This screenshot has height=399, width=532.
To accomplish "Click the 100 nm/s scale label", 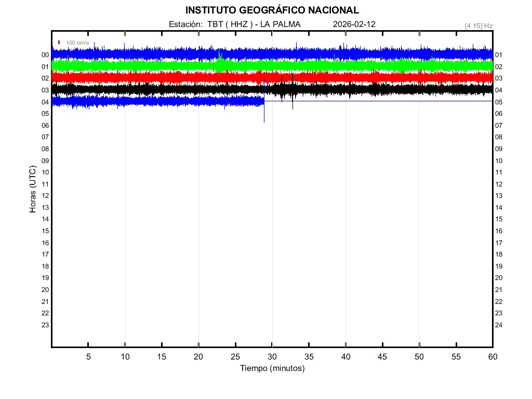I will coord(77,43).
